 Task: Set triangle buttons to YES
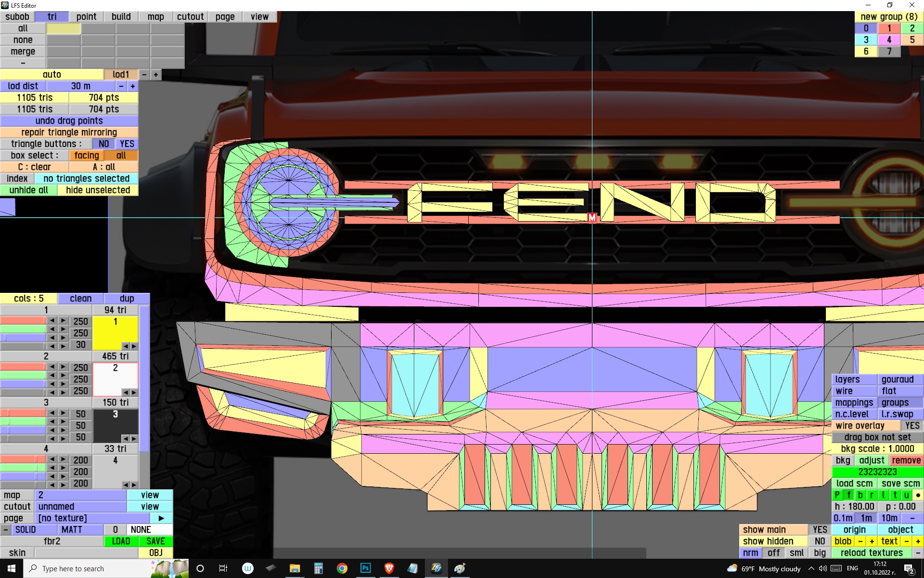(127, 144)
